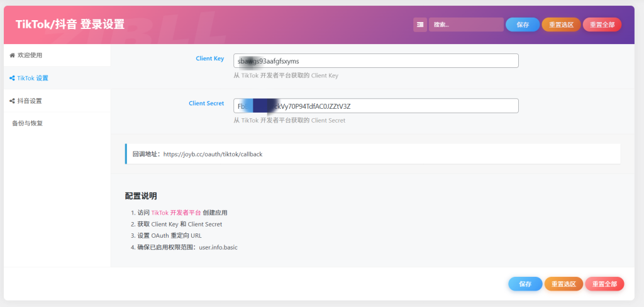This screenshot has height=307, width=644.
Task: Click into the Client Secret text field
Action: click(375, 106)
